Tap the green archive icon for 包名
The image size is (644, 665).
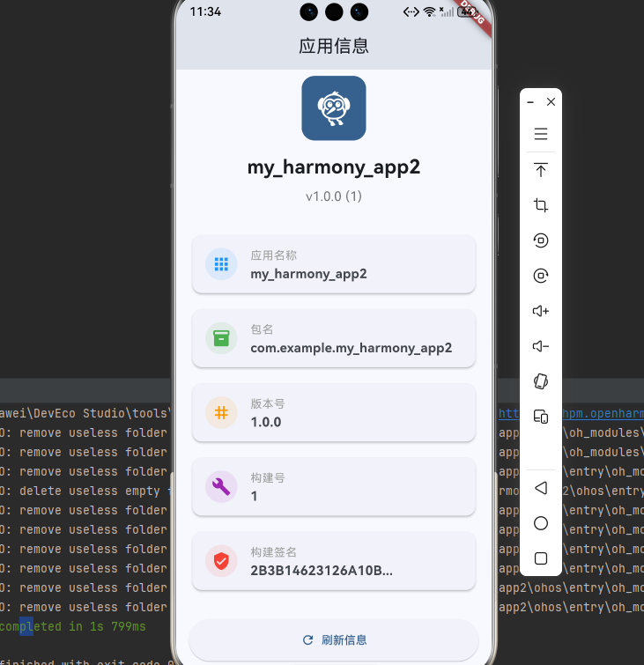(221, 338)
